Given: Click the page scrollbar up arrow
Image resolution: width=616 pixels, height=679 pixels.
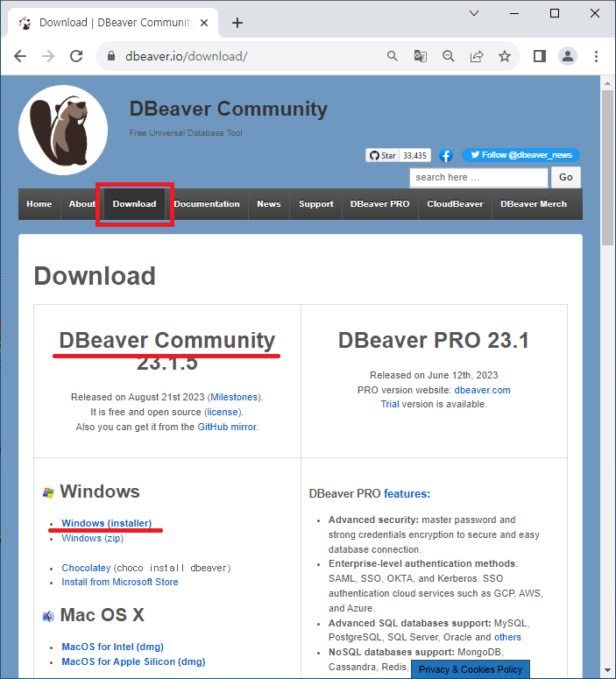Looking at the screenshot, I should (607, 83).
